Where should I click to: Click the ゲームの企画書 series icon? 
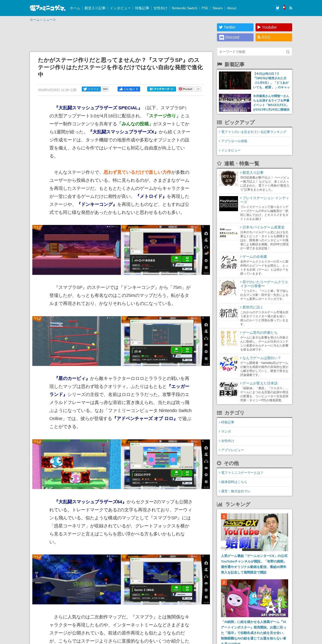tap(228, 262)
